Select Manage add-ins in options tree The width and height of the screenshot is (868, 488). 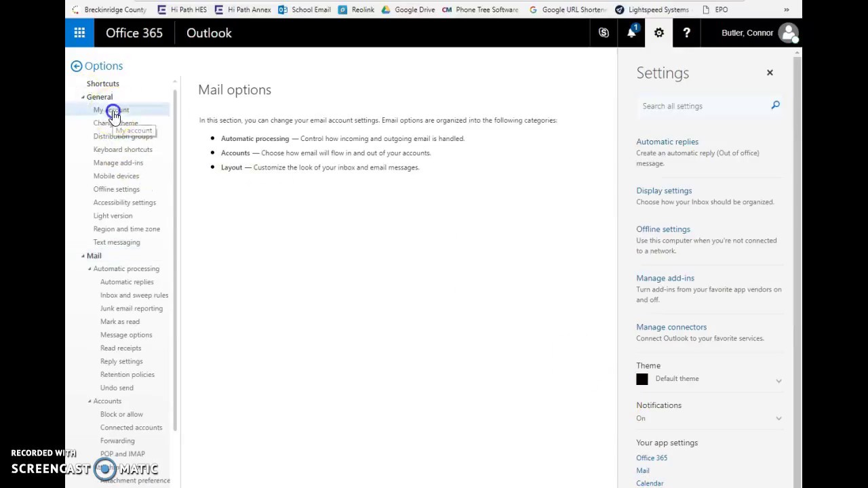pos(118,163)
